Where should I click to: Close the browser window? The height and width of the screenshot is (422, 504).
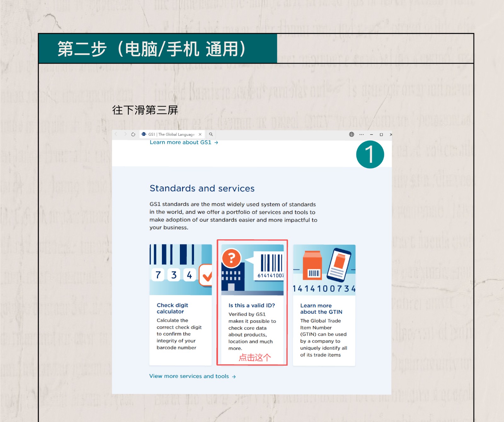(x=391, y=134)
